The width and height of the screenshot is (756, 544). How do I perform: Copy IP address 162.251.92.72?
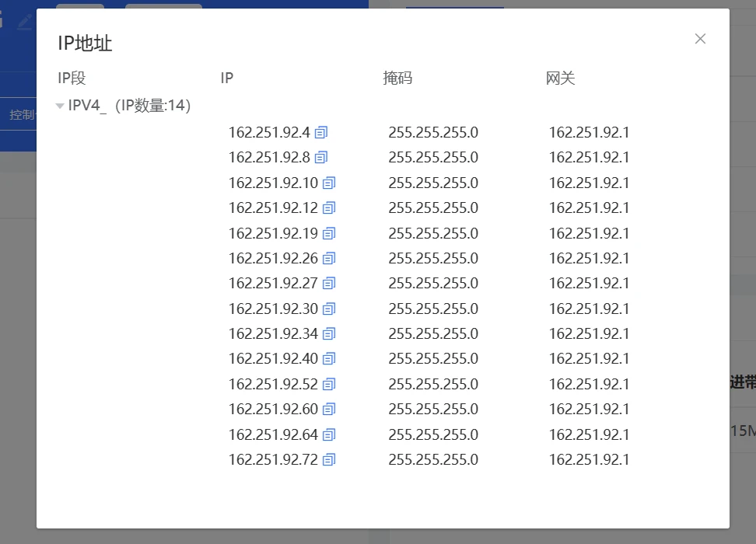pos(329,460)
